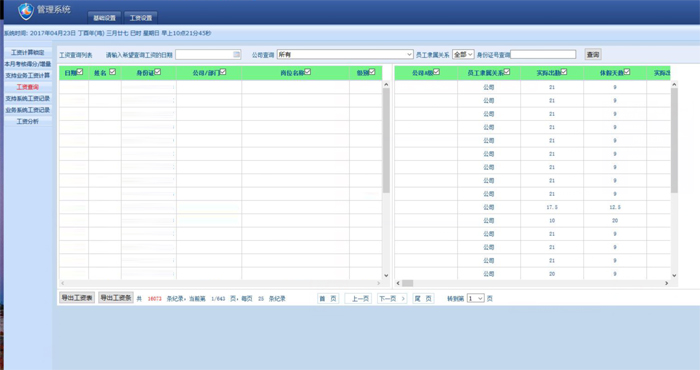This screenshot has height=370, width=700.
Task: Click the 导出工资表 export button
Action: coord(77,298)
